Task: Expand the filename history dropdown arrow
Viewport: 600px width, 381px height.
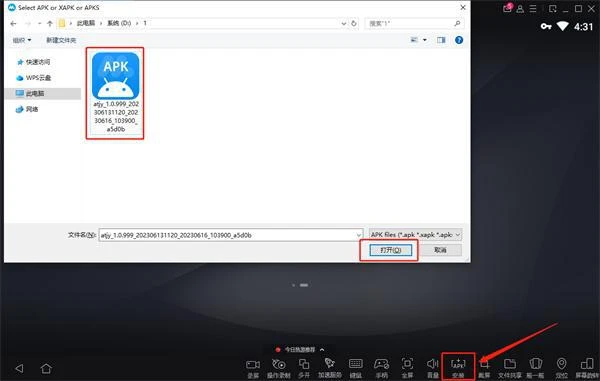Action: tap(359, 235)
